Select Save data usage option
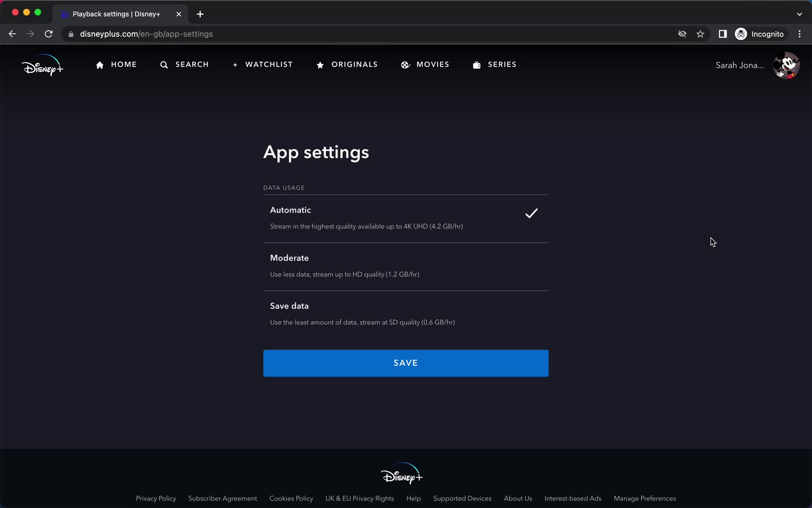 406,314
